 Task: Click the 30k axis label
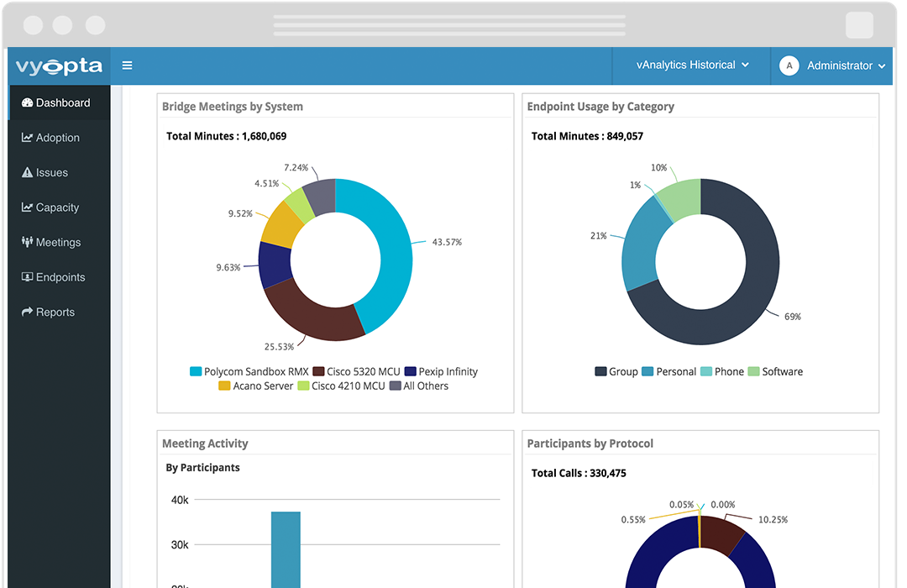[180, 544]
